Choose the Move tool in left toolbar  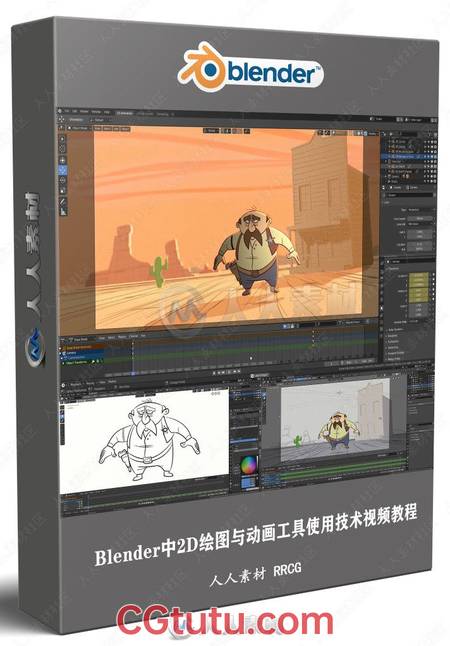pyautogui.click(x=63, y=160)
